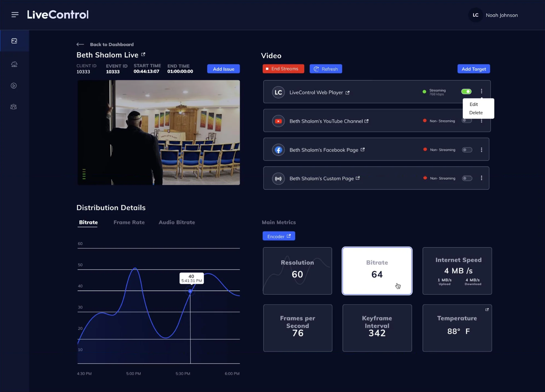Open the play-circle recordings sidebar icon
The width and height of the screenshot is (545, 392).
point(14,86)
